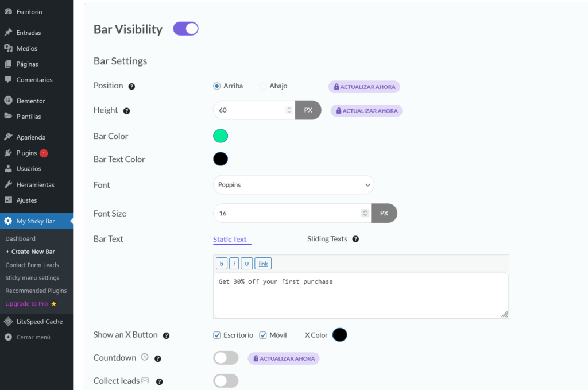Switch to the Sliding Texts tab
The height and width of the screenshot is (390, 588).
pyautogui.click(x=327, y=239)
